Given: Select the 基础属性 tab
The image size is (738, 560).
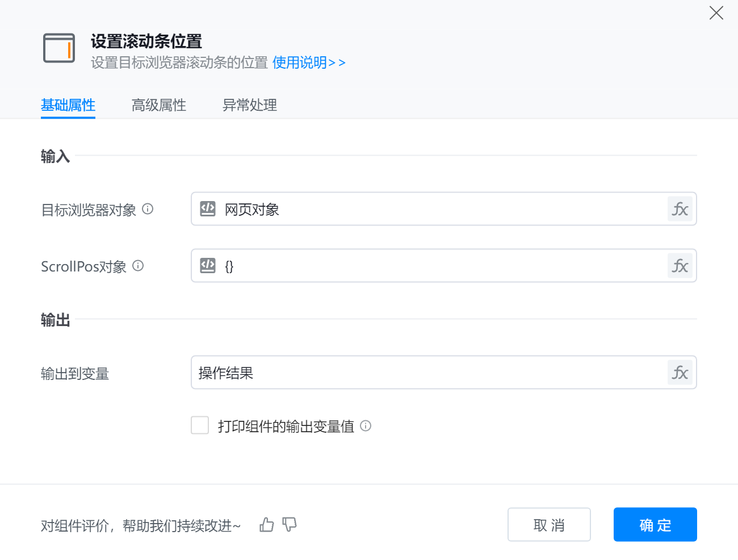Looking at the screenshot, I should point(68,105).
